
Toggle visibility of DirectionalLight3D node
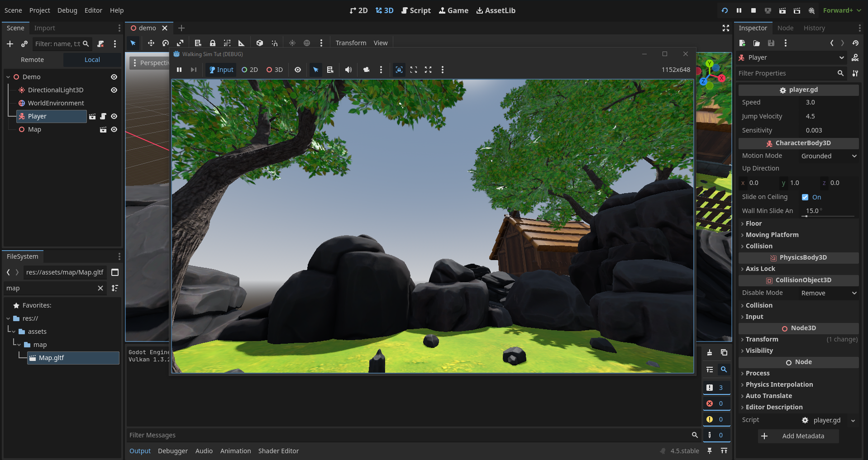[x=114, y=90]
